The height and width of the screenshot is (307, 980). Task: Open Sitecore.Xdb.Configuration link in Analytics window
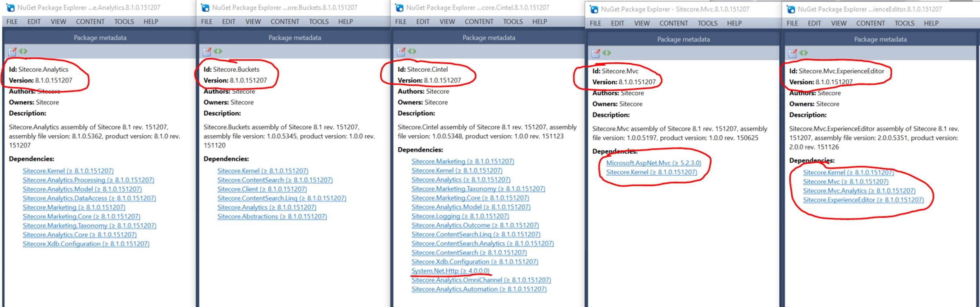86,244
